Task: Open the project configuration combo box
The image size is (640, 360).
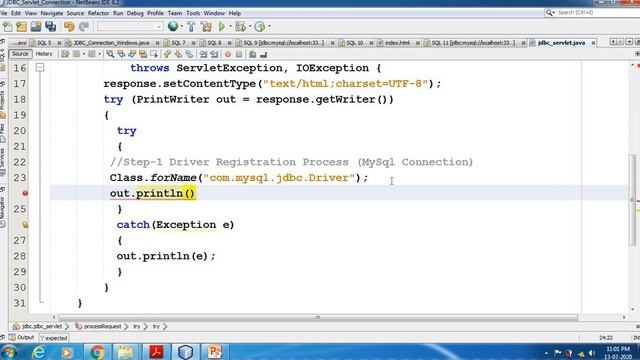Action: tap(130, 27)
